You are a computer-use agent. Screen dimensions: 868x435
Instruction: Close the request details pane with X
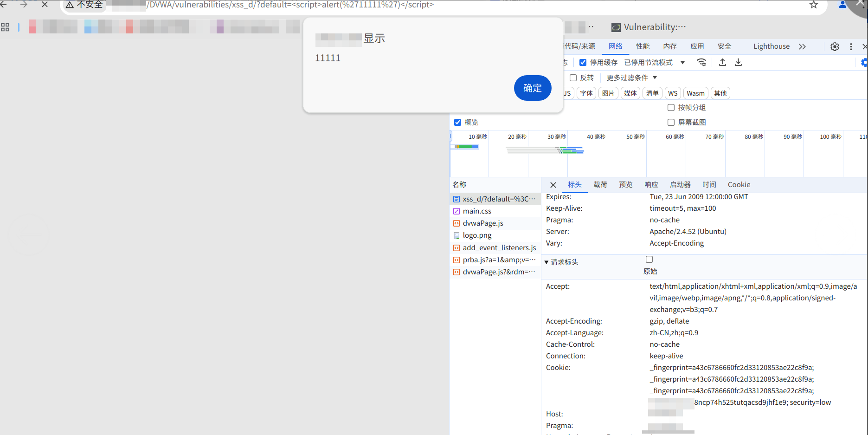[553, 185]
